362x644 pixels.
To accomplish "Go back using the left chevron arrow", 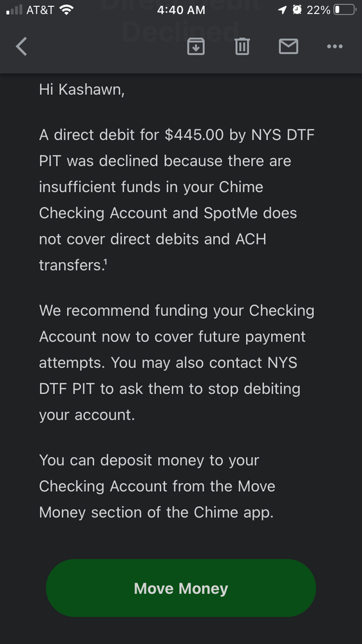I will click(x=21, y=46).
